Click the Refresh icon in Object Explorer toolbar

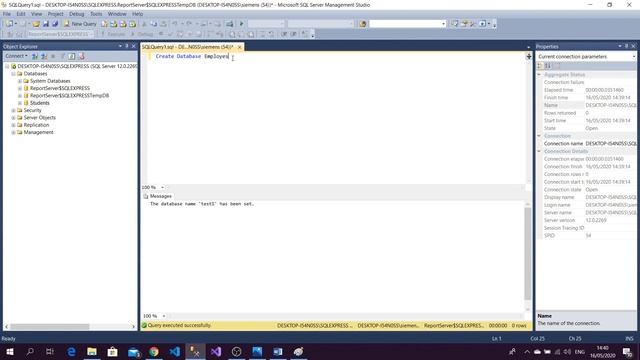(72, 56)
